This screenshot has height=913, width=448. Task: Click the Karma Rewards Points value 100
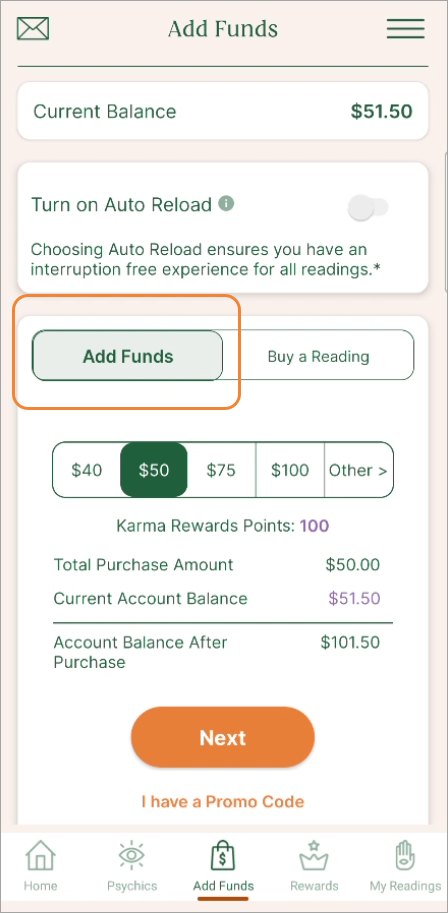pos(315,526)
